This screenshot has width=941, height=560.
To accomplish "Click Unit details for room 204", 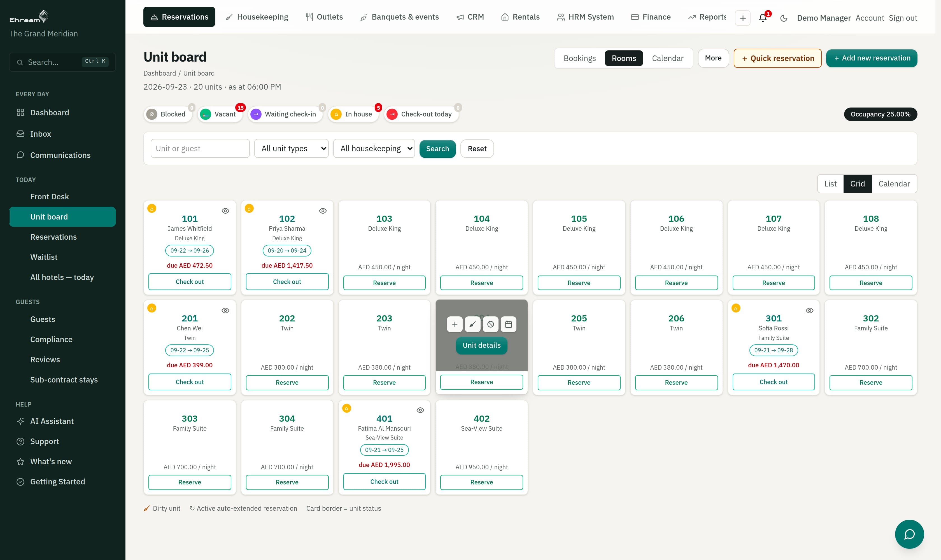I will (482, 345).
